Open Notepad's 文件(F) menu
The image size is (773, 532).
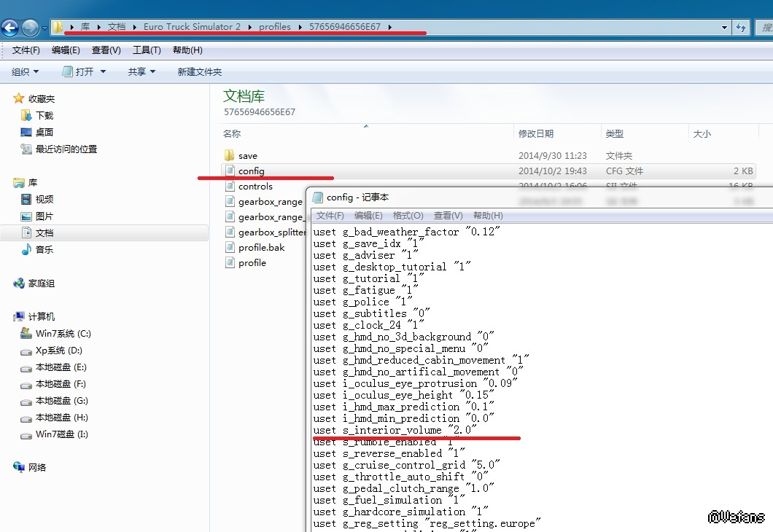[x=330, y=215]
